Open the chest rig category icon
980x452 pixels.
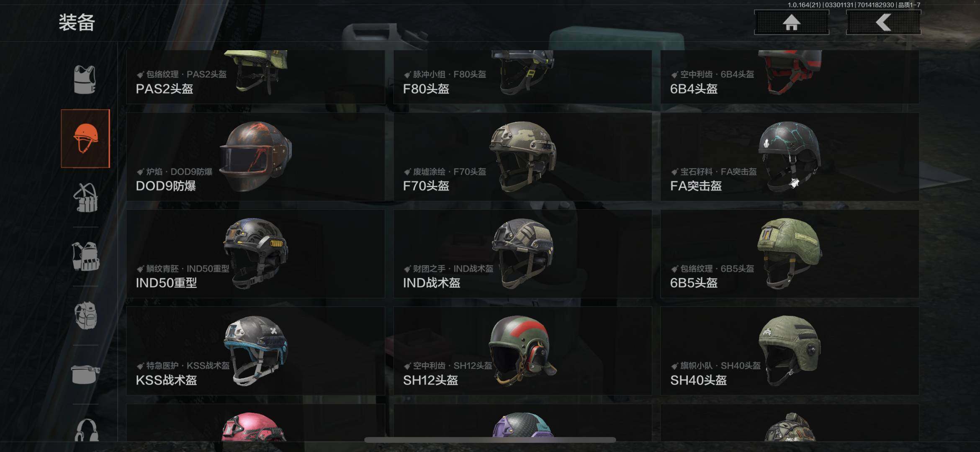point(85,198)
